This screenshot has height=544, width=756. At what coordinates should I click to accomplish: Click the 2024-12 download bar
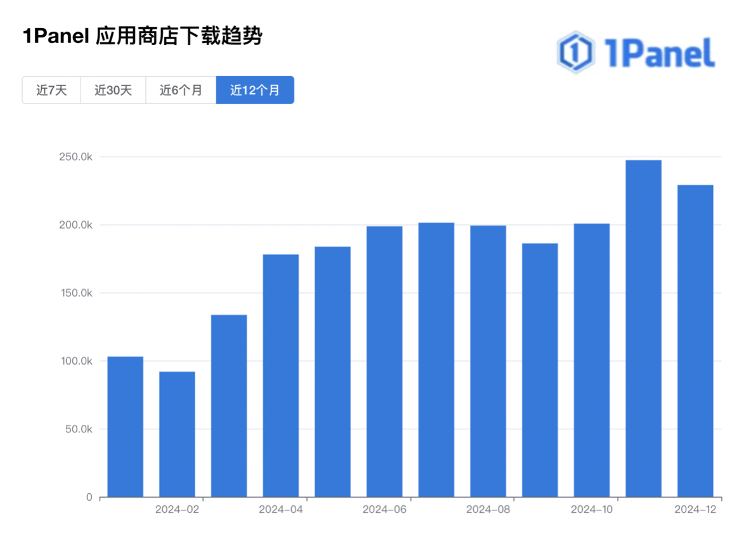coord(695,340)
